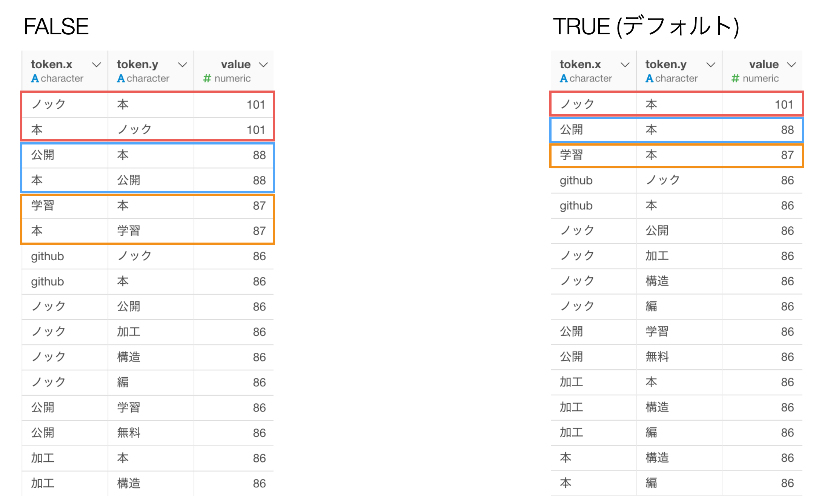
Task: Open token.y dropdown in FALSE table
Action: [x=183, y=65]
